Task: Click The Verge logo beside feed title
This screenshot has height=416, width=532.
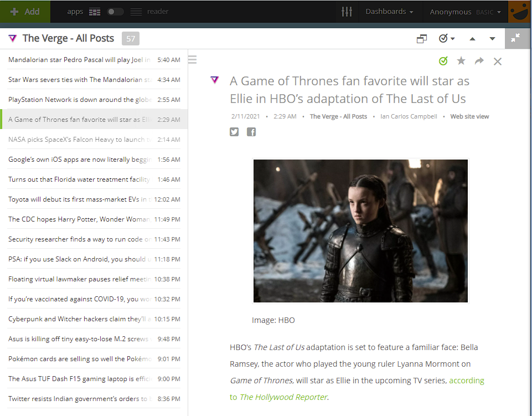Action: [x=13, y=38]
